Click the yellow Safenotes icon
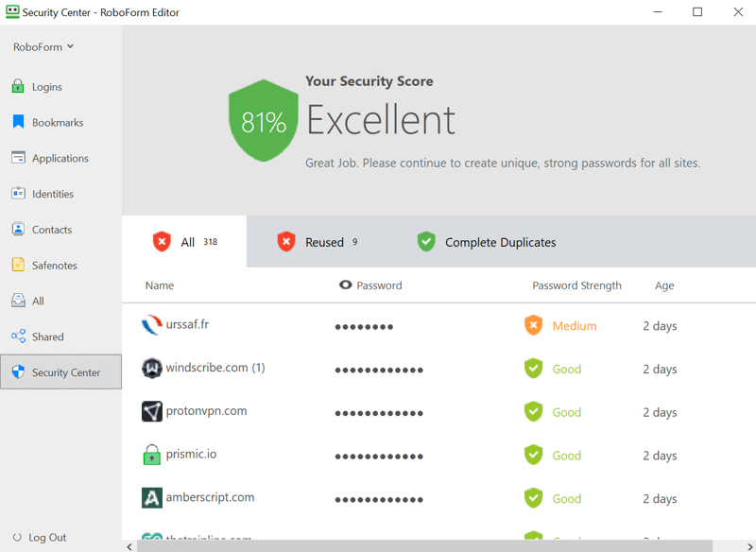The width and height of the screenshot is (756, 552). (18, 265)
